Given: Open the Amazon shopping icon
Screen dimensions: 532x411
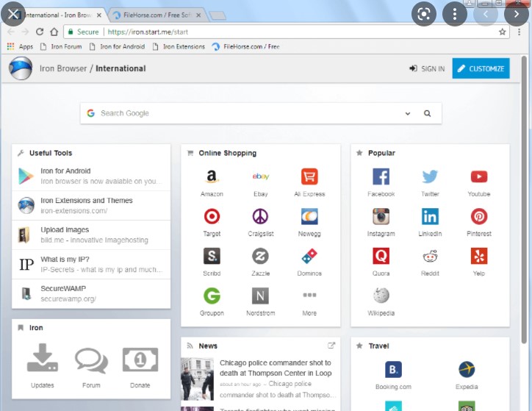Looking at the screenshot, I should pyautogui.click(x=212, y=176).
